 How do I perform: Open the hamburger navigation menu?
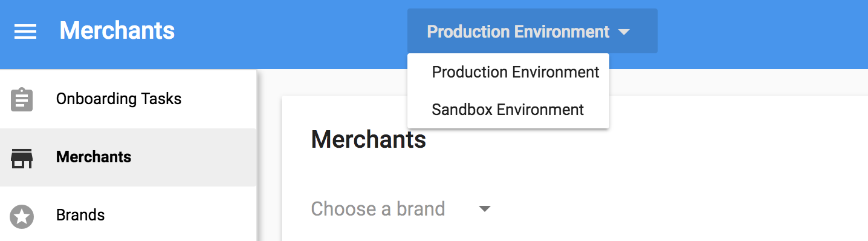(x=25, y=31)
